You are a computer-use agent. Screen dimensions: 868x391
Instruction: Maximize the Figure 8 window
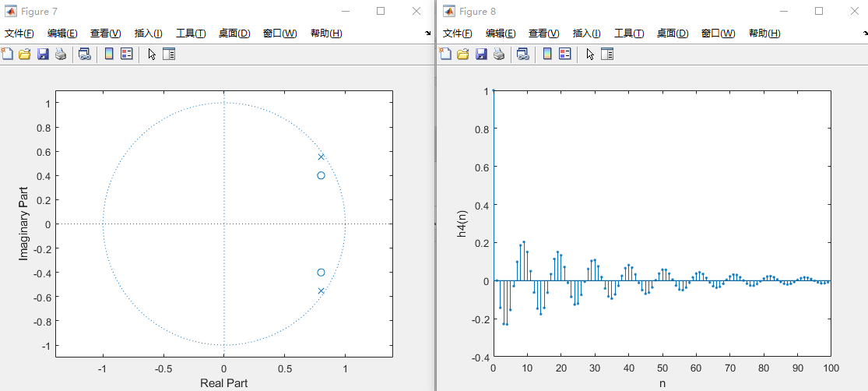[x=819, y=11]
